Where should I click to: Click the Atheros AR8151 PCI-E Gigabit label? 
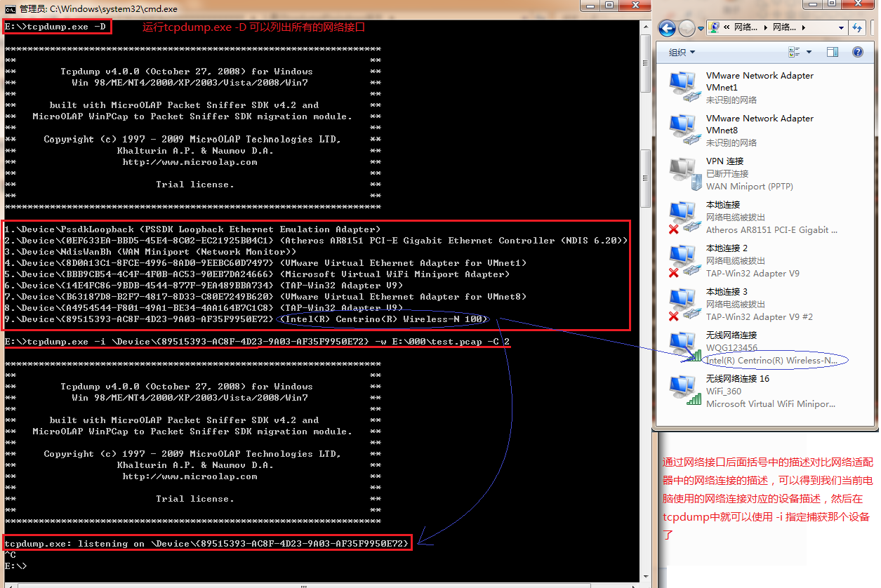[x=771, y=230]
